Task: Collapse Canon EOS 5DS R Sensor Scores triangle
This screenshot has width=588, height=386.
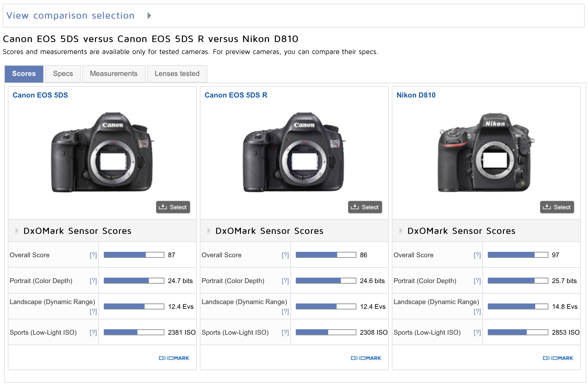Action: coord(209,231)
